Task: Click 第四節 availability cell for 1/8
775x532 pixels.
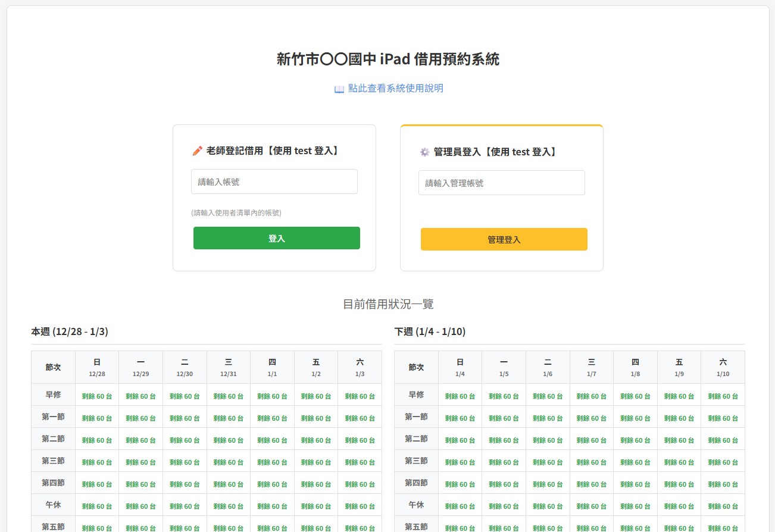Action: tap(635, 484)
